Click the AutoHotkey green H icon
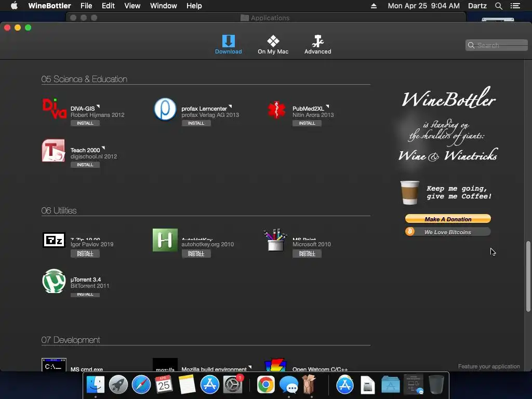This screenshot has height=399, width=532. tap(165, 240)
